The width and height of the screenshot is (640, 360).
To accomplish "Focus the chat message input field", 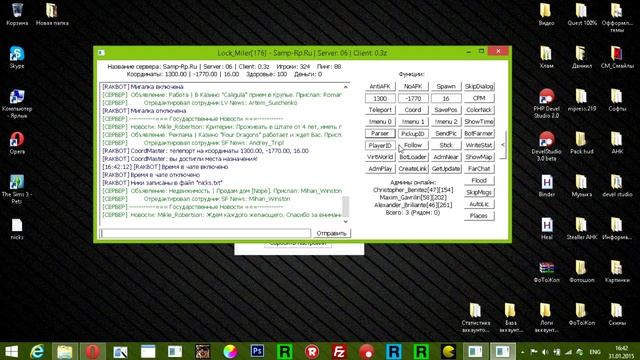I will 205,233.
